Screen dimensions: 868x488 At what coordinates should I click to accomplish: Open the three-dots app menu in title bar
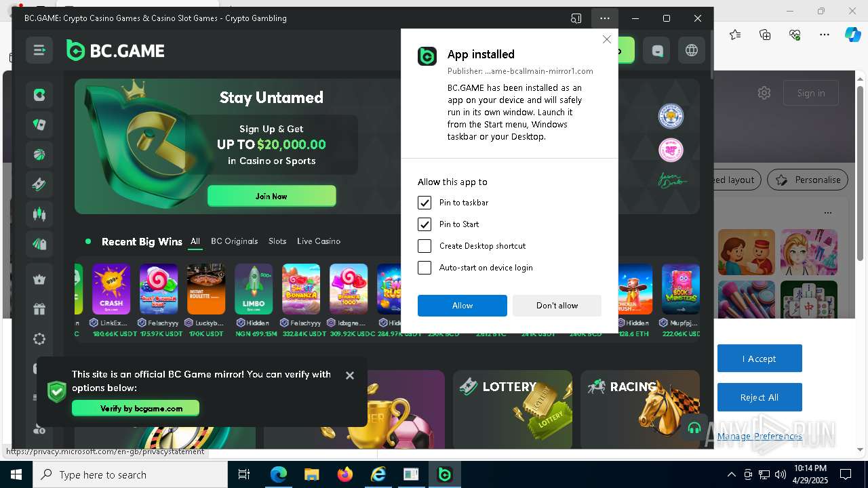[x=604, y=18]
